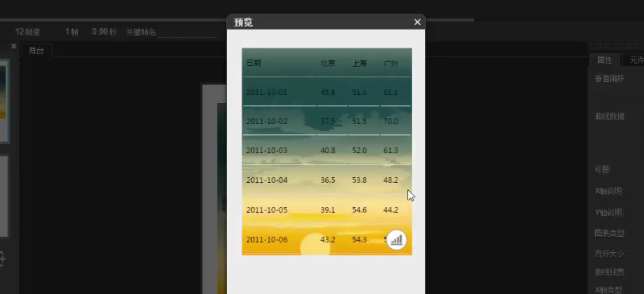
Task: Close the 预览 preview dialog
Action: coord(417,23)
